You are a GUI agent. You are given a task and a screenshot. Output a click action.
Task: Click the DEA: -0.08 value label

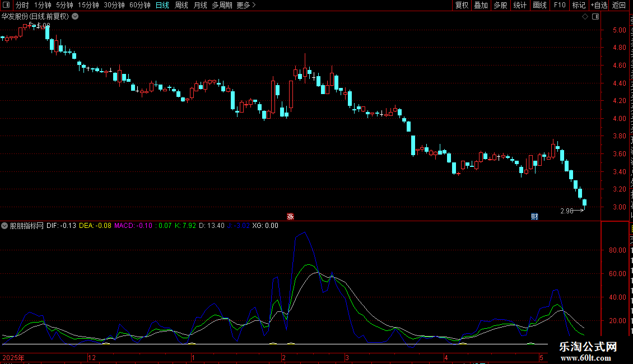(x=95, y=226)
